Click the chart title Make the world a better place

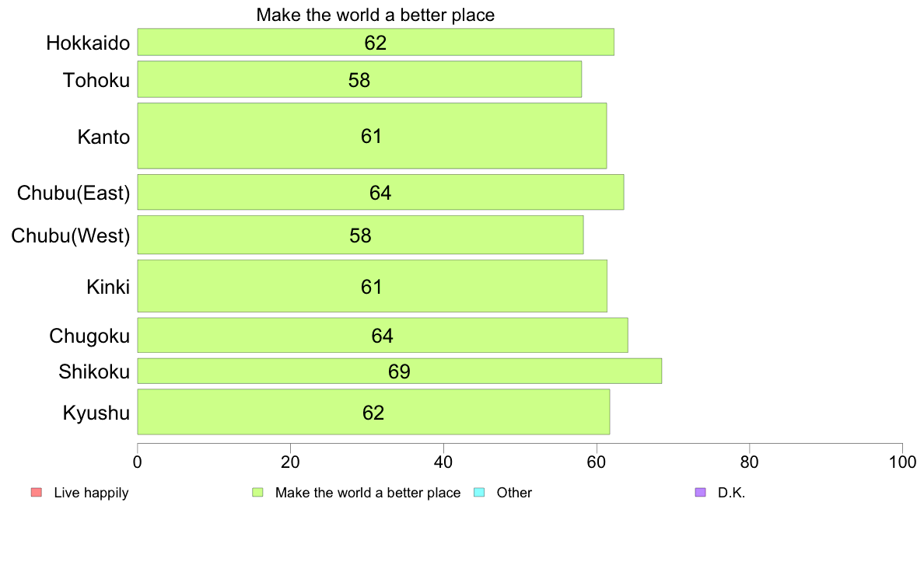click(376, 15)
